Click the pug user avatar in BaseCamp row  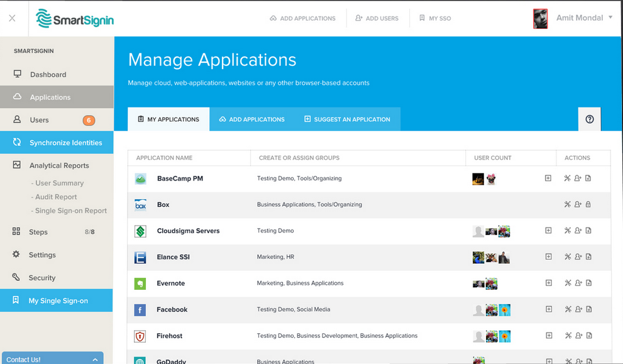491,179
